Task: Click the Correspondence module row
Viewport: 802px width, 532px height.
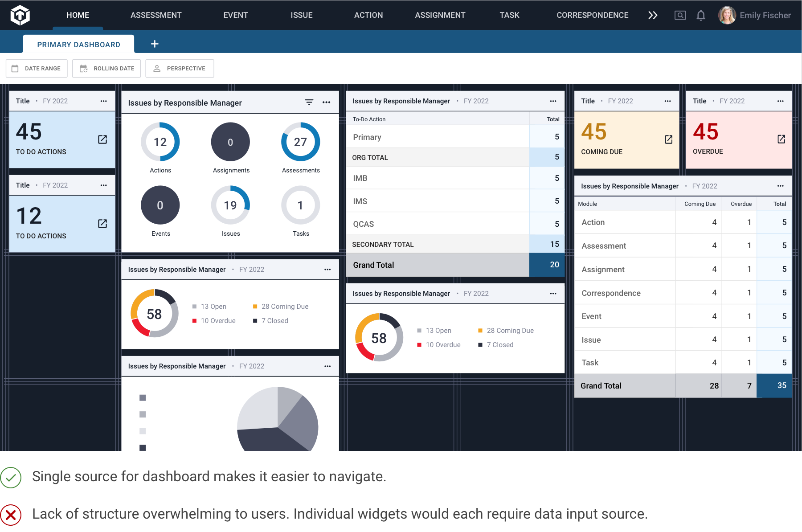Action: pyautogui.click(x=683, y=293)
